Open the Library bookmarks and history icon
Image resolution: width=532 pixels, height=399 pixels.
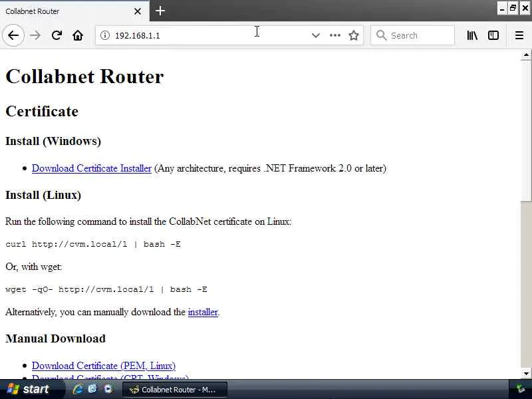coord(472,35)
